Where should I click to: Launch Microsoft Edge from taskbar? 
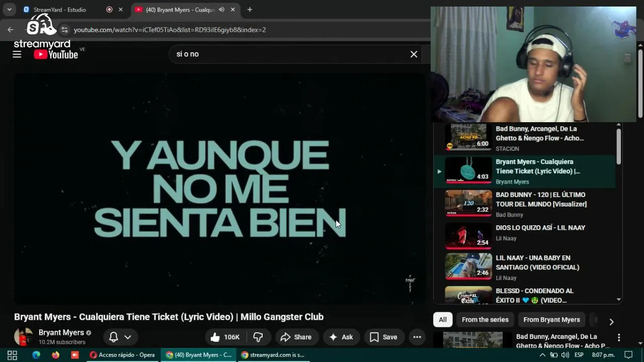coord(36,355)
